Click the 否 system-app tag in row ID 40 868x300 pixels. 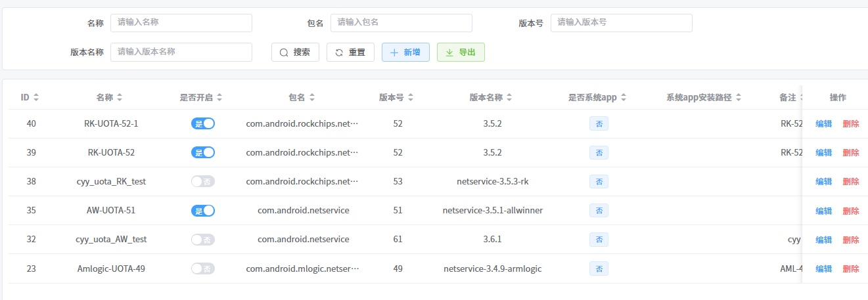(x=599, y=123)
